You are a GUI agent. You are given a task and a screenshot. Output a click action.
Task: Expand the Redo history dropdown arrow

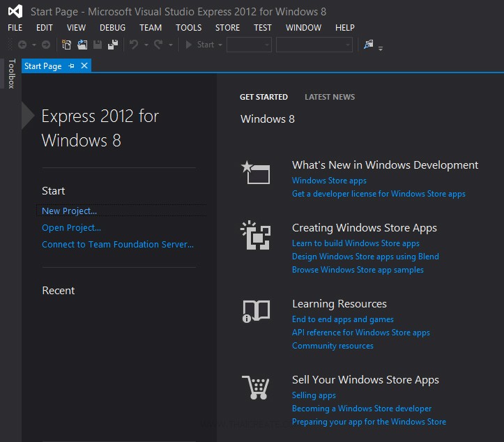[x=171, y=45]
